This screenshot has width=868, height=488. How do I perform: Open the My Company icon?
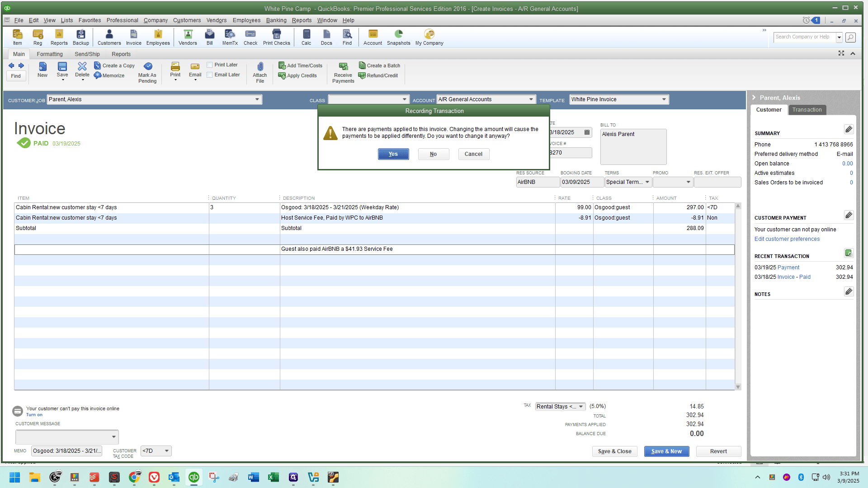[x=429, y=37]
